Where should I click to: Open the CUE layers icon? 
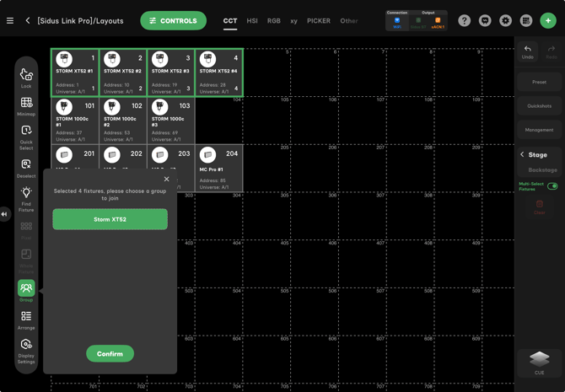coord(540,360)
